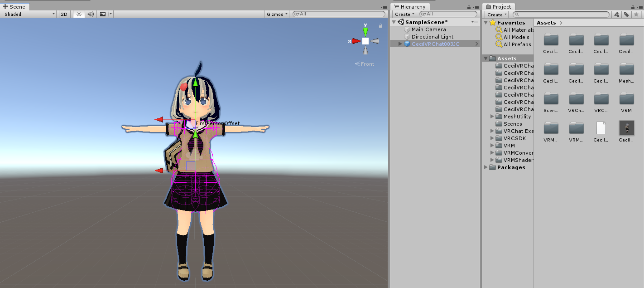644x288 pixels.
Task: Select the All Models favorite
Action: click(513, 37)
